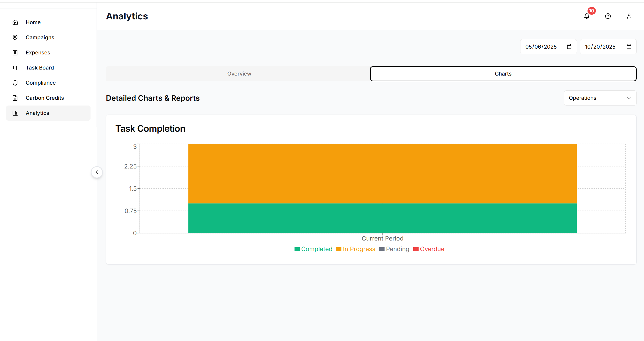Click the Task Board kanban icon
The image size is (644, 341).
(x=15, y=68)
